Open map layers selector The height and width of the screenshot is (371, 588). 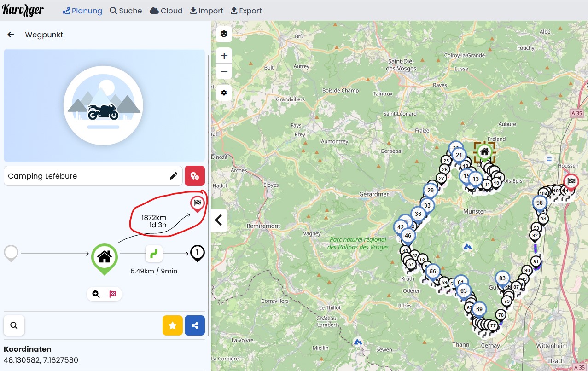pyautogui.click(x=224, y=34)
